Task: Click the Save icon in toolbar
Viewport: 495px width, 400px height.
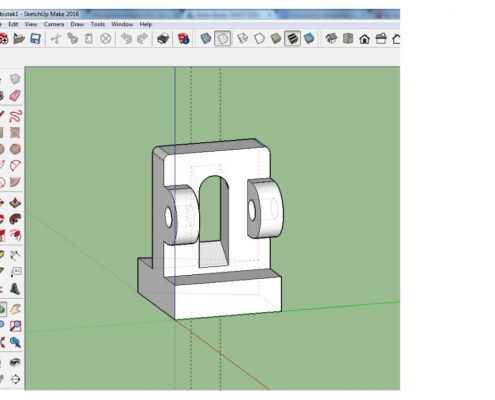Action: tap(35, 39)
